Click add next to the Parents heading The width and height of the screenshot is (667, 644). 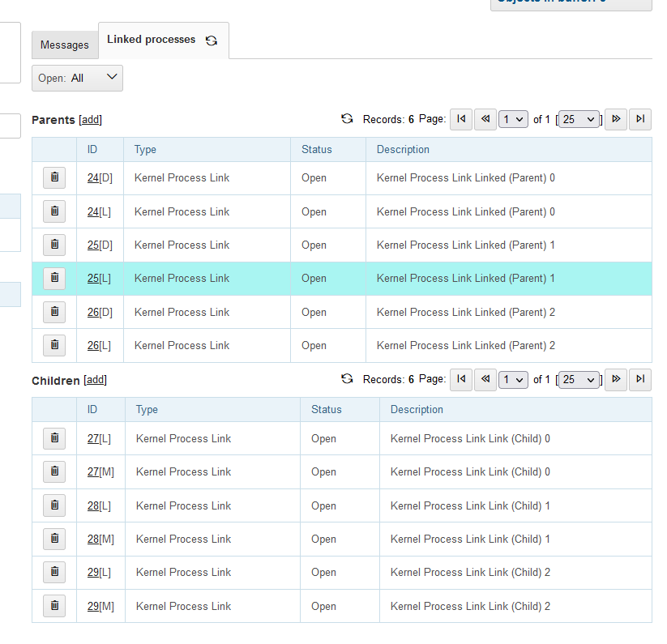[90, 119]
